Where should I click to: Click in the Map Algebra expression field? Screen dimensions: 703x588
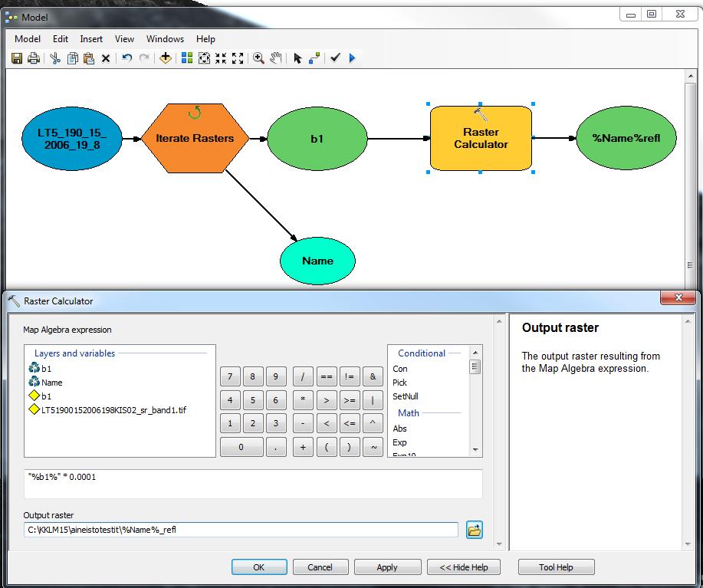coord(253,484)
